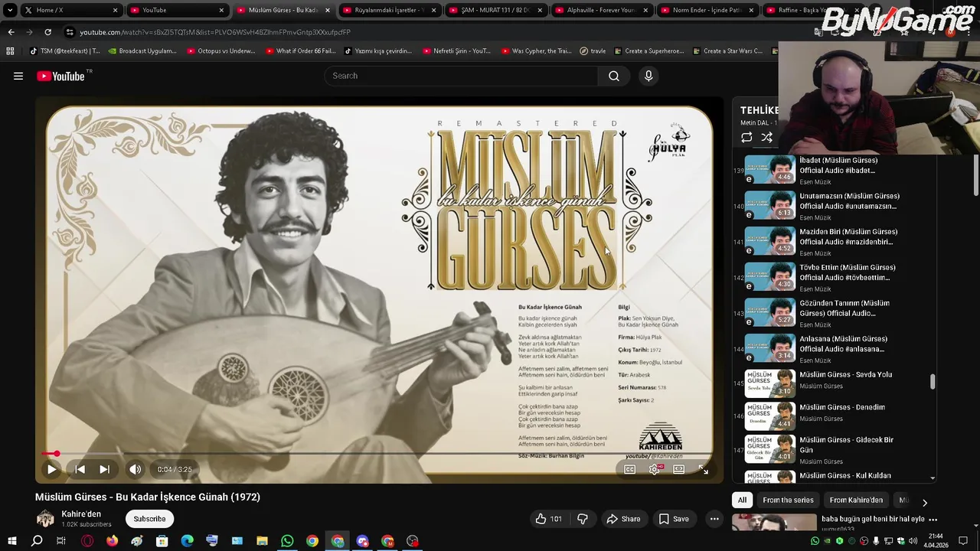
Task: Go back in browser history
Action: coord(11,32)
